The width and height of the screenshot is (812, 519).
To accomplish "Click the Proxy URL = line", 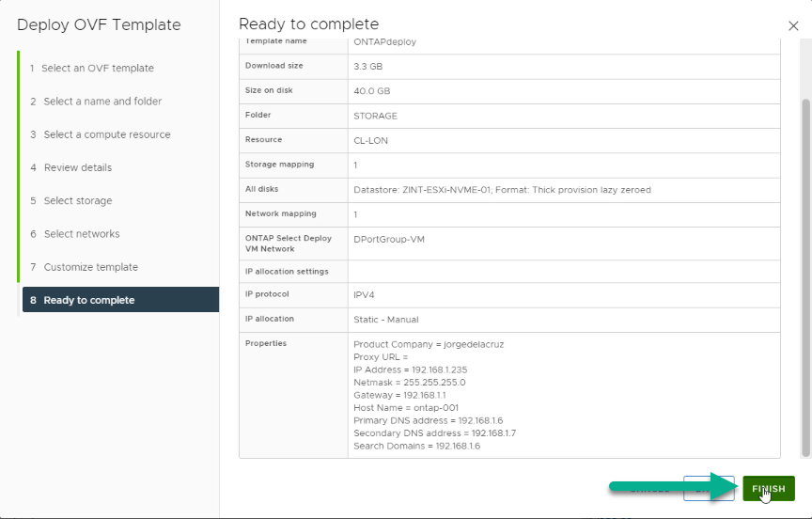I will [381, 357].
